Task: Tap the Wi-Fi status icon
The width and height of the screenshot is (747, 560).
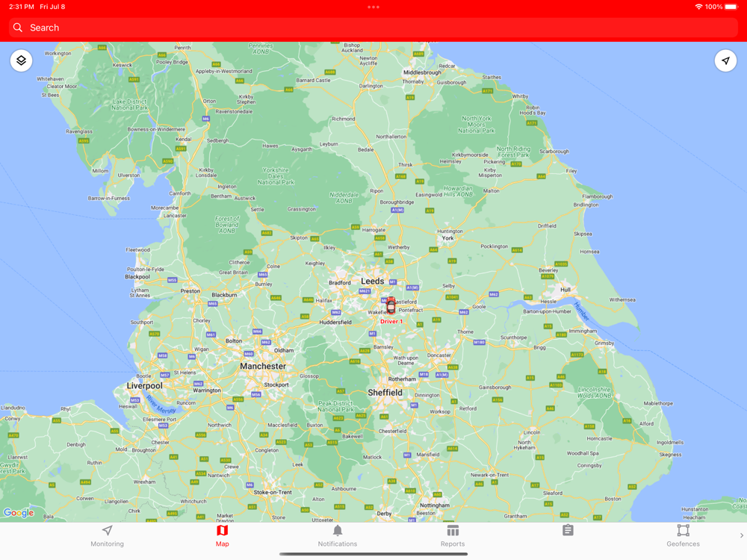Action: (698, 7)
